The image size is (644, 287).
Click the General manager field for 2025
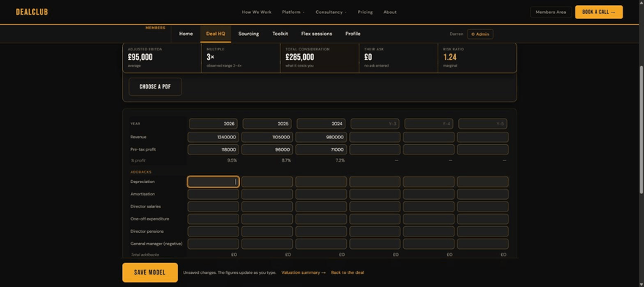267,244
